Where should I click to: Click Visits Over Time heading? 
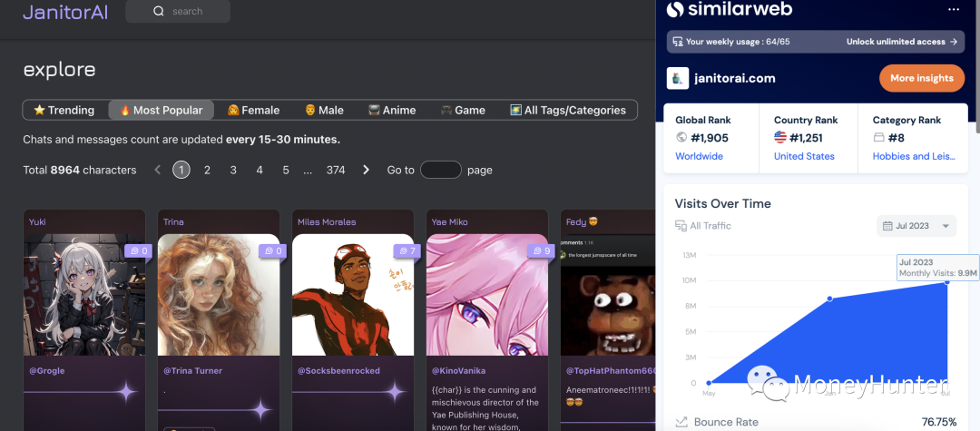click(722, 203)
